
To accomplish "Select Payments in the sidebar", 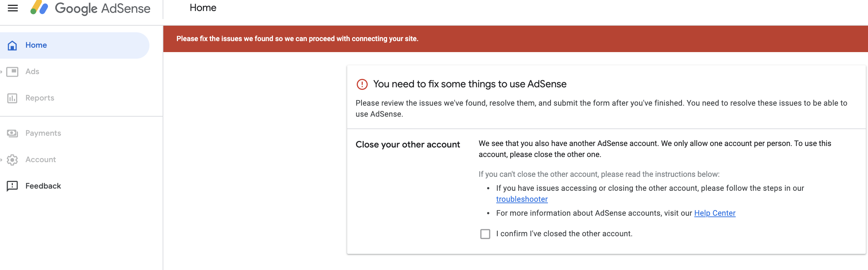I will tap(43, 133).
